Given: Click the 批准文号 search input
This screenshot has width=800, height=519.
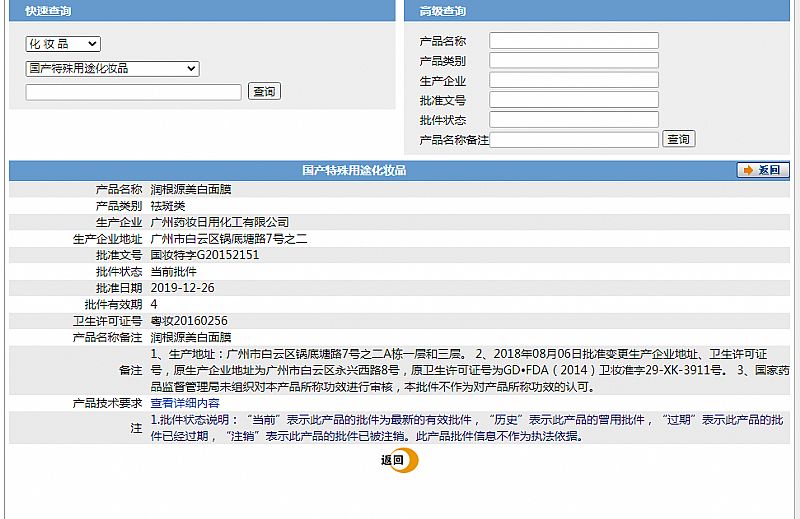Looking at the screenshot, I should tap(573, 100).
